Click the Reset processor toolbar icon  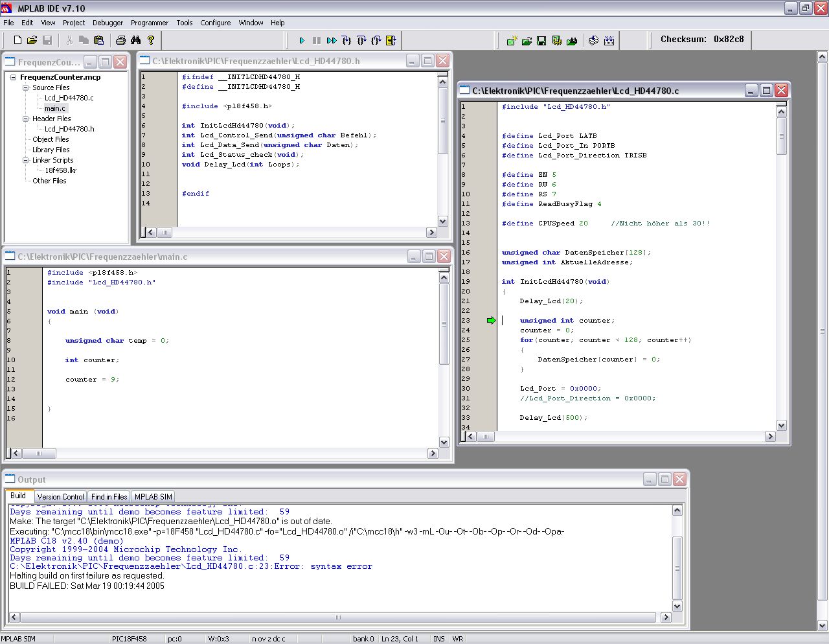[x=391, y=40]
